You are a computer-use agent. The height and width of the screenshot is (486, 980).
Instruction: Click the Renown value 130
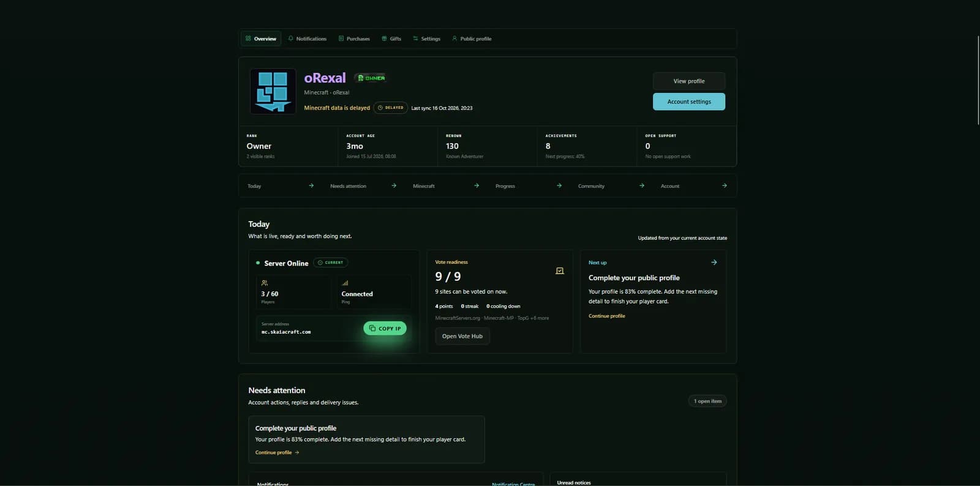coord(452,146)
